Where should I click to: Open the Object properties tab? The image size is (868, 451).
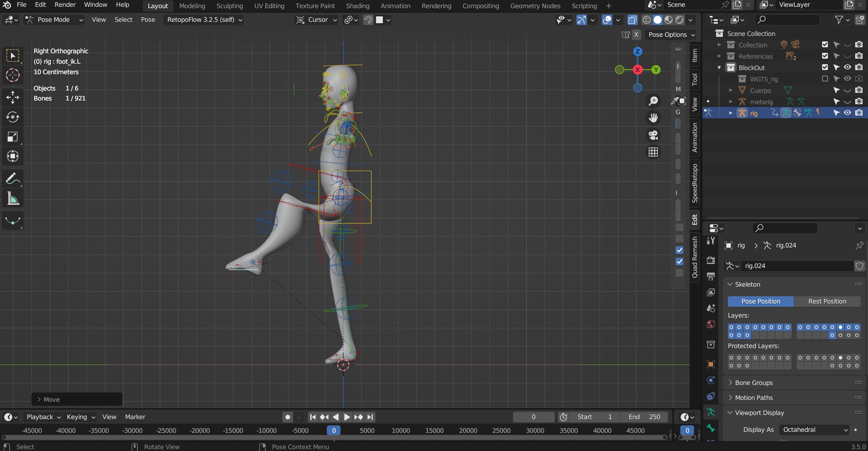(711, 364)
